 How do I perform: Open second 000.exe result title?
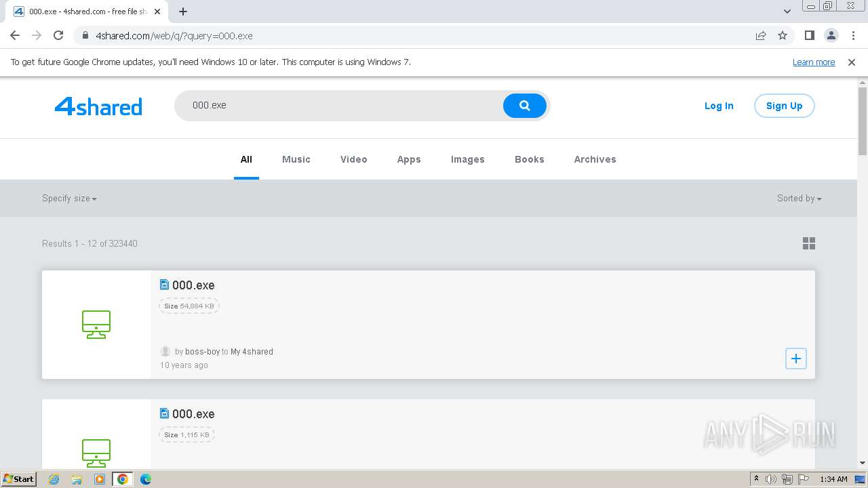coord(193,414)
